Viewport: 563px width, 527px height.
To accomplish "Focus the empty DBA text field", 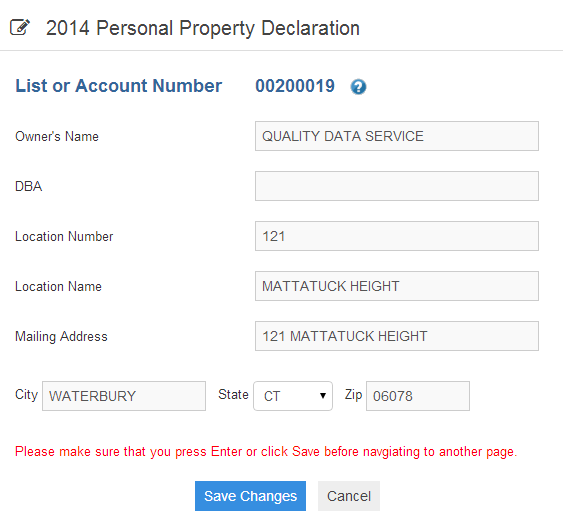I will (x=397, y=186).
